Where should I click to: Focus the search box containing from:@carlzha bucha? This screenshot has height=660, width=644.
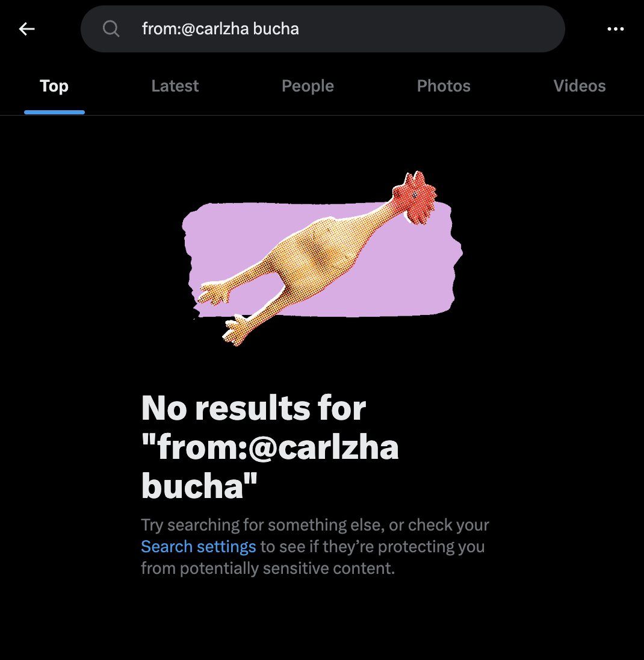(x=323, y=29)
